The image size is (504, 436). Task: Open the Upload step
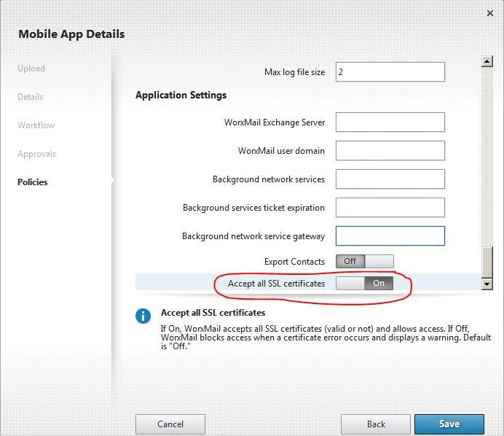(31, 69)
